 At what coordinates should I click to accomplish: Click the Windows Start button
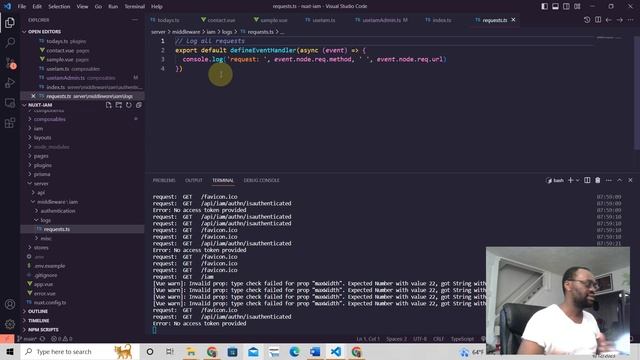coord(10,351)
